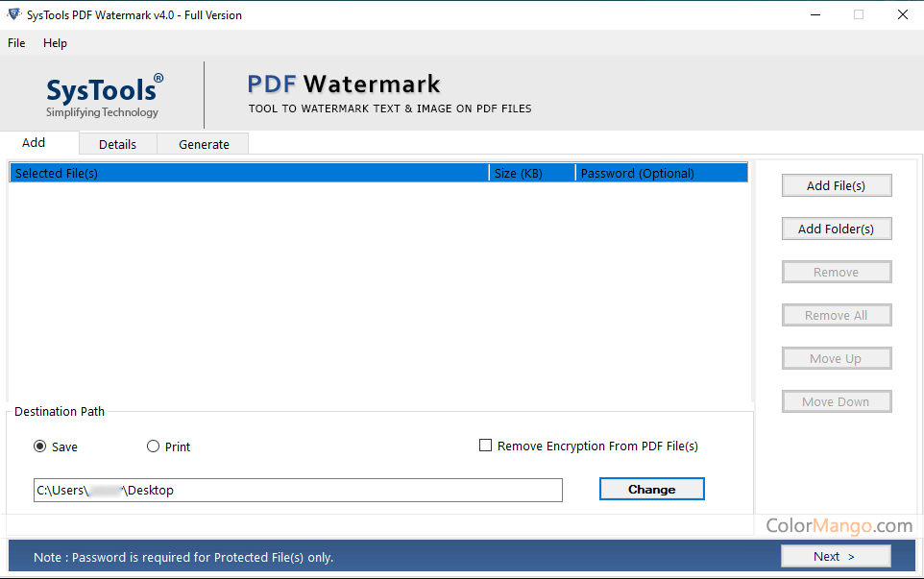The width and height of the screenshot is (924, 579).
Task: Click the SysTools logo in the banner
Action: [x=104, y=96]
